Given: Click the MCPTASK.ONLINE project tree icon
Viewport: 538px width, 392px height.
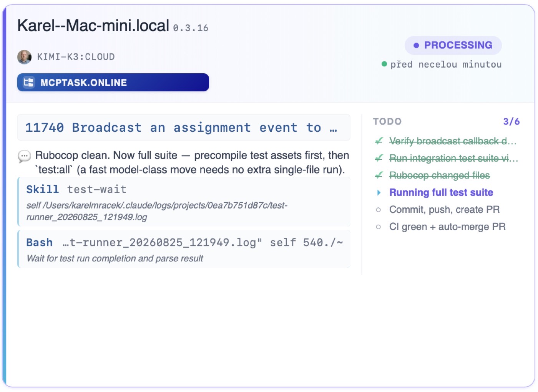Looking at the screenshot, I should 29,83.
